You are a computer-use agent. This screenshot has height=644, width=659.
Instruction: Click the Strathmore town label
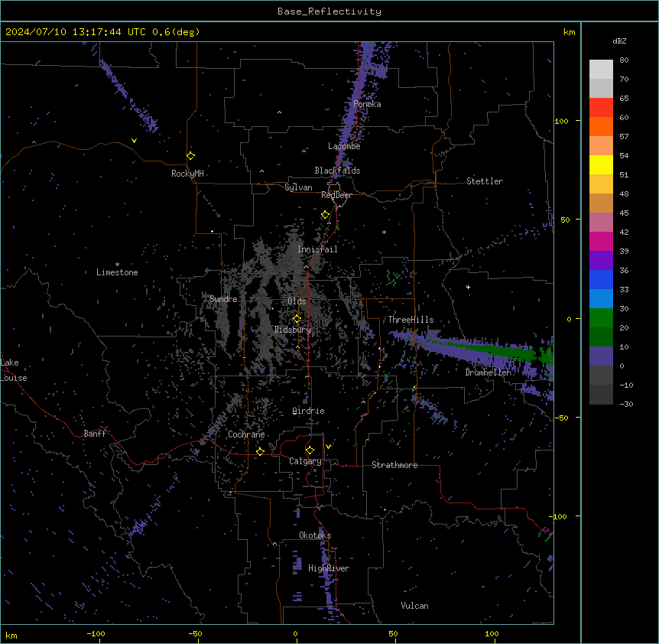394,465
